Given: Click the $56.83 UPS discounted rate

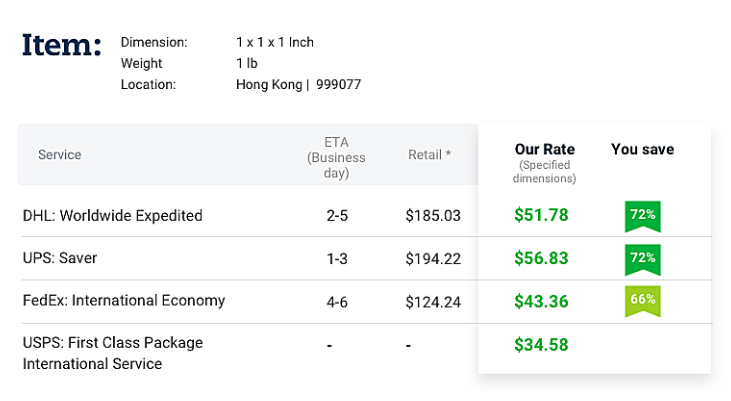Looking at the screenshot, I should pos(541,258).
